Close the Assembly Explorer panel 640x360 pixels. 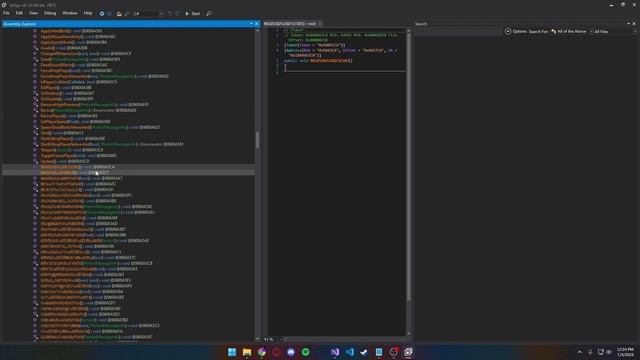pos(257,24)
